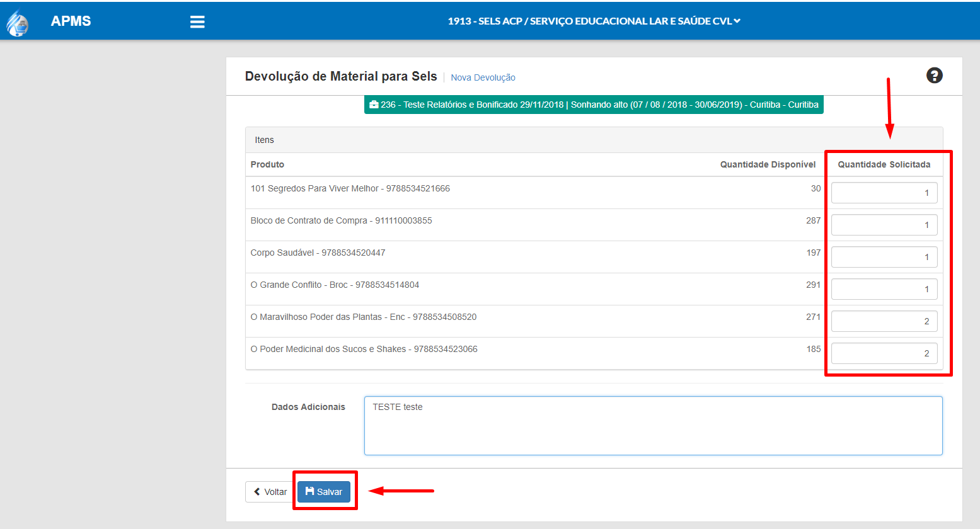980x529 pixels.
Task: Click available quantity value 30
Action: click(x=816, y=188)
